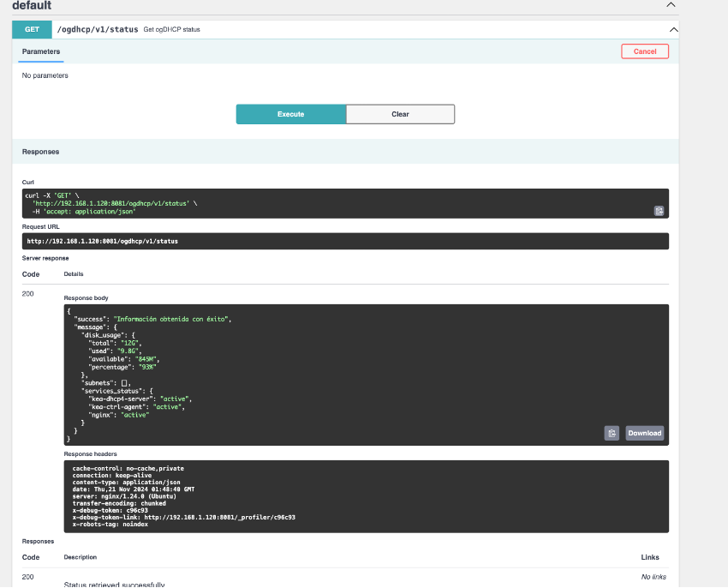This screenshot has width=728, height=588.
Task: Click the Request URL text box
Action: pyautogui.click(x=345, y=242)
